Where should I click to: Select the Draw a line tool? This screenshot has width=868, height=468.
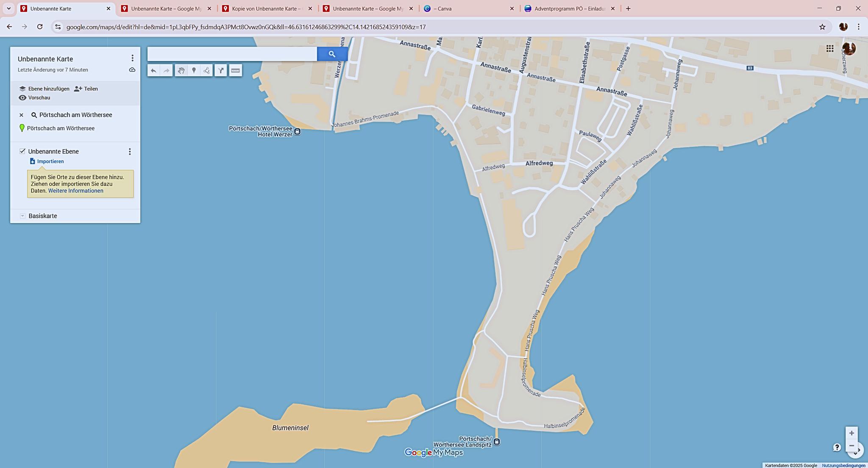click(206, 70)
